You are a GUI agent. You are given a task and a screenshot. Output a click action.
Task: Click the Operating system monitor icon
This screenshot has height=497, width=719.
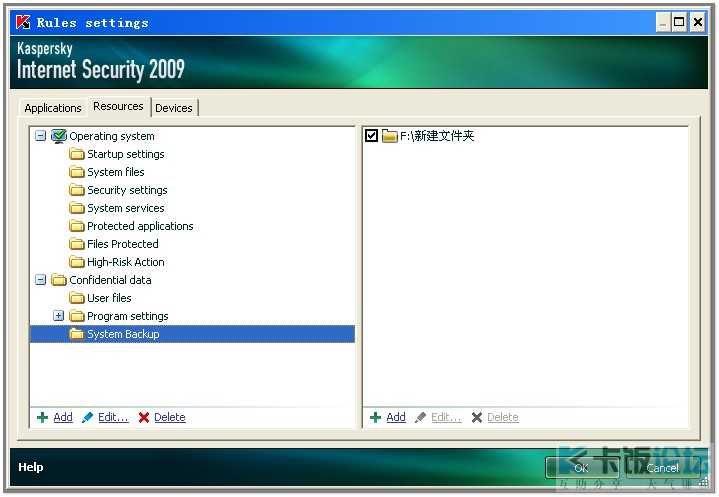click(x=59, y=136)
